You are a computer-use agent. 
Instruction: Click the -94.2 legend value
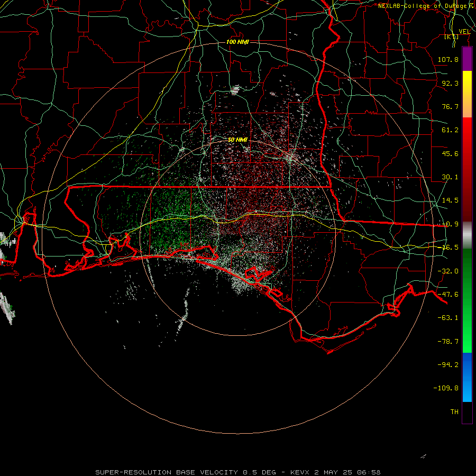(448, 365)
